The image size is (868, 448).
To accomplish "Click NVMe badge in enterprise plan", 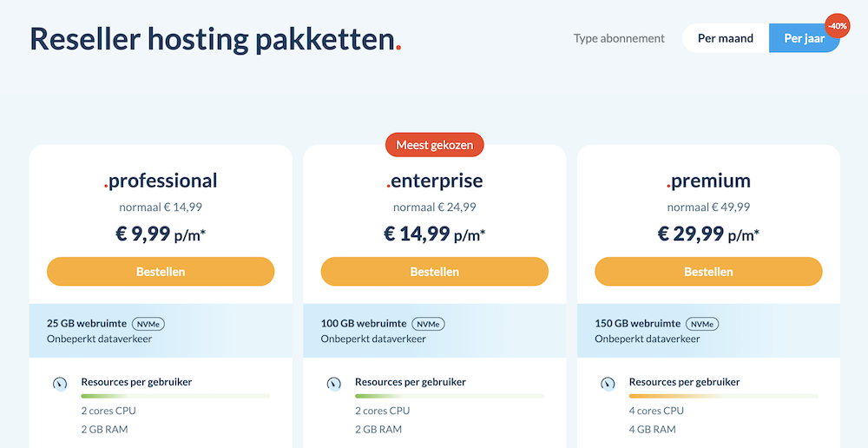I will 428,324.
